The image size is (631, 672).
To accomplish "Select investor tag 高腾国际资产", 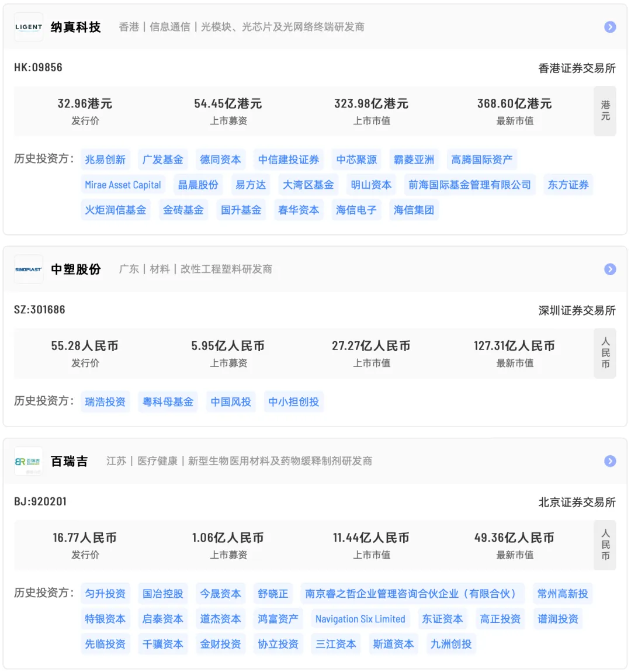I will point(482,160).
